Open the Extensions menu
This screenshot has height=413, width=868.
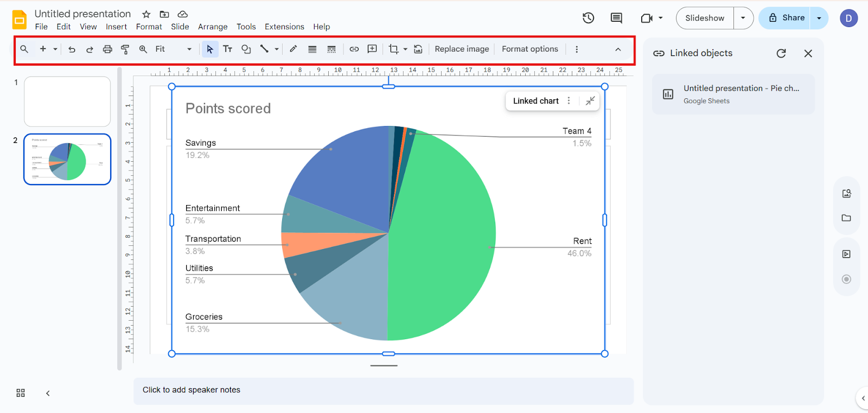coord(284,27)
